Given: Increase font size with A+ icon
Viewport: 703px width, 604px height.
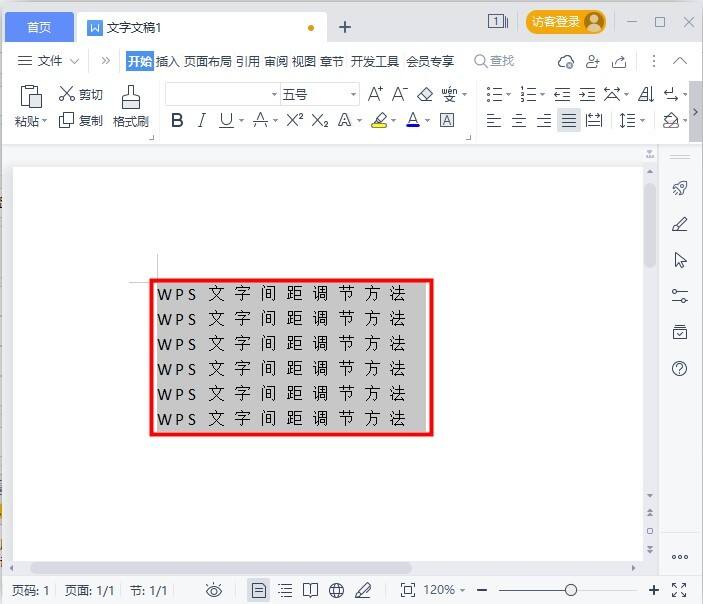Looking at the screenshot, I should (375, 94).
